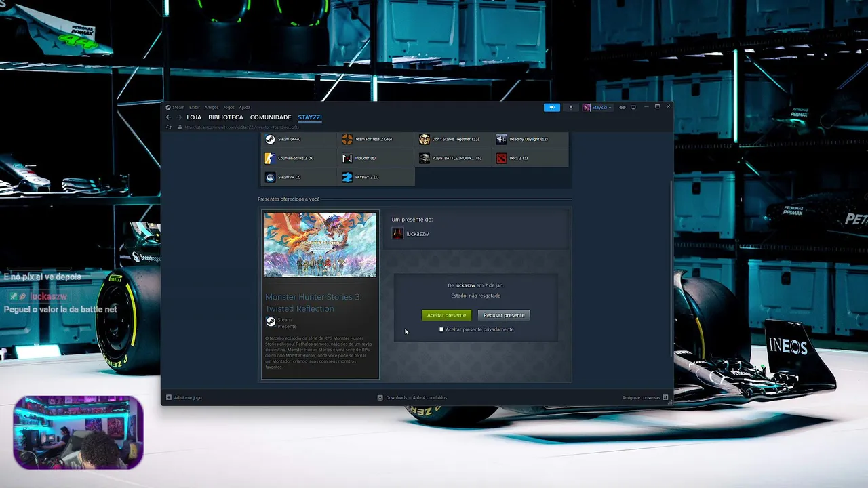Open Downloads – 4 de 4 concluídos
Image resolution: width=868 pixels, height=488 pixels.
[x=416, y=397]
